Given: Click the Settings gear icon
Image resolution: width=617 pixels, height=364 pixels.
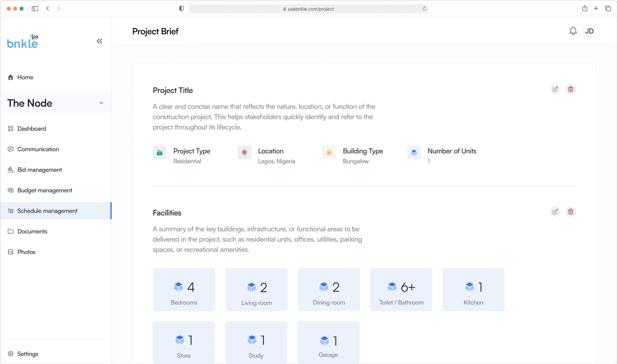Looking at the screenshot, I should pos(11,354).
